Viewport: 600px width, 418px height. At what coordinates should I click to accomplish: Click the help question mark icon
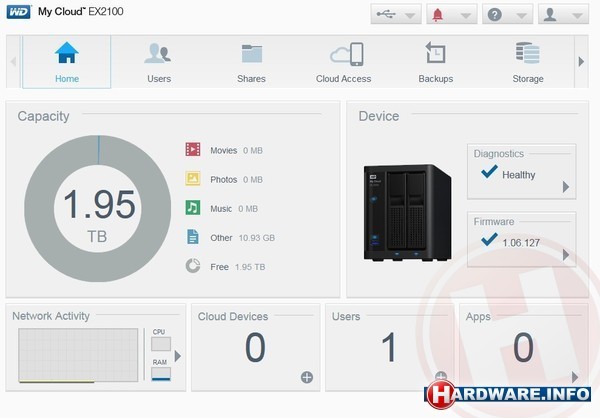pos(494,15)
